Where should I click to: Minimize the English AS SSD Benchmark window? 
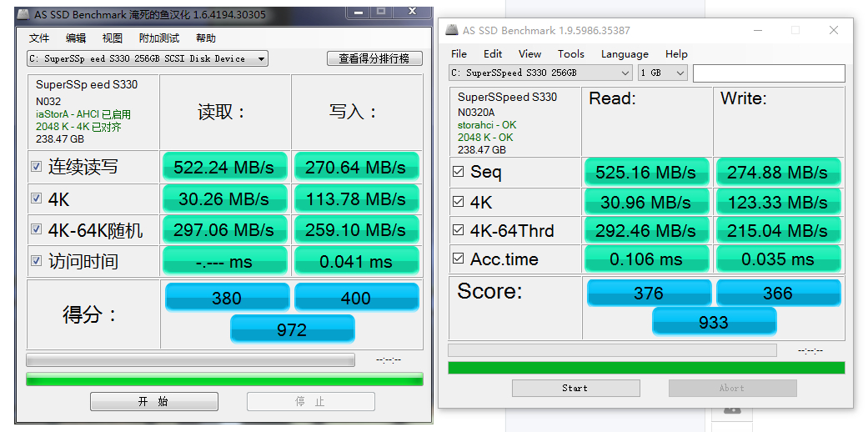[x=757, y=30]
